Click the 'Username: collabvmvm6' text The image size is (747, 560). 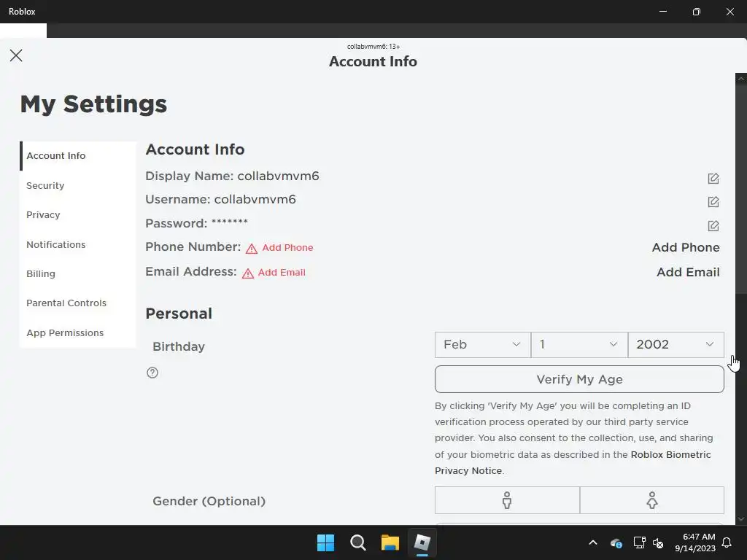[x=220, y=200]
